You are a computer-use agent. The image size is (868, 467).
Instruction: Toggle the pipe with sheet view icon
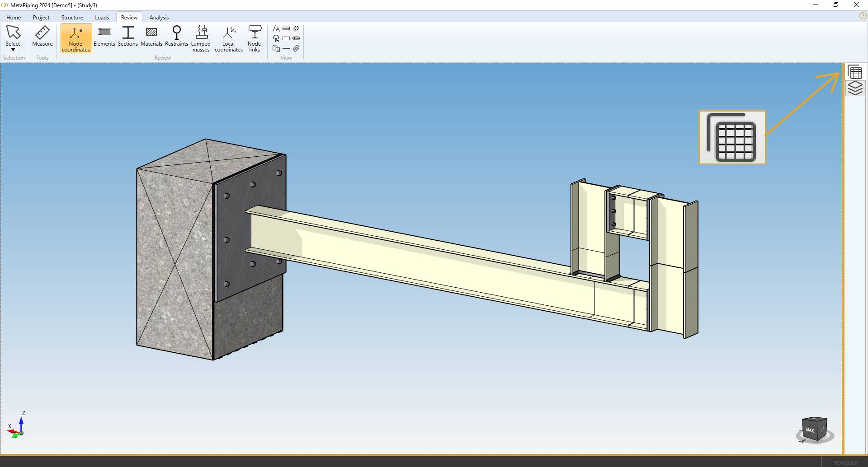tap(276, 48)
